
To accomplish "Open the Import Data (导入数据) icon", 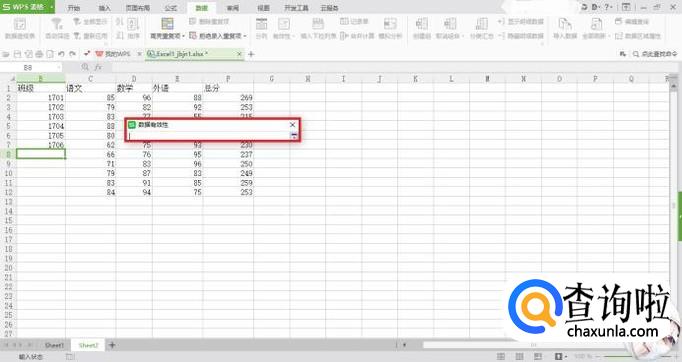I will click(565, 28).
